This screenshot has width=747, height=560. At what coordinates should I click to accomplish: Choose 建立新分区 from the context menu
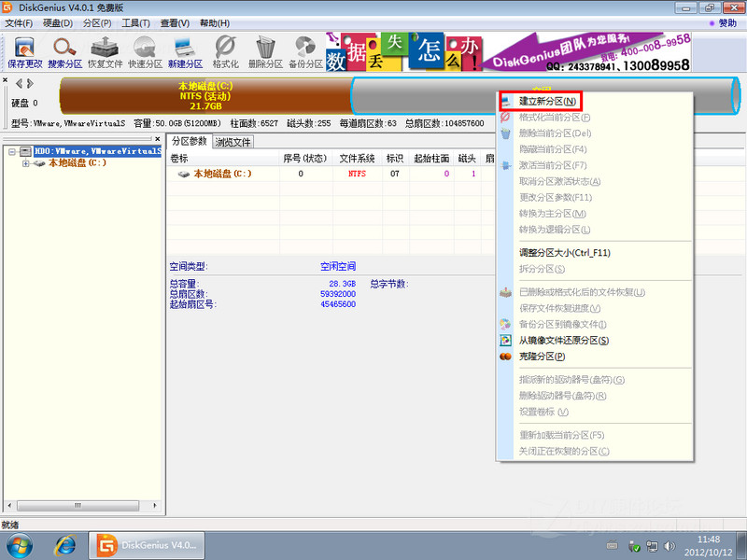pyautogui.click(x=547, y=101)
